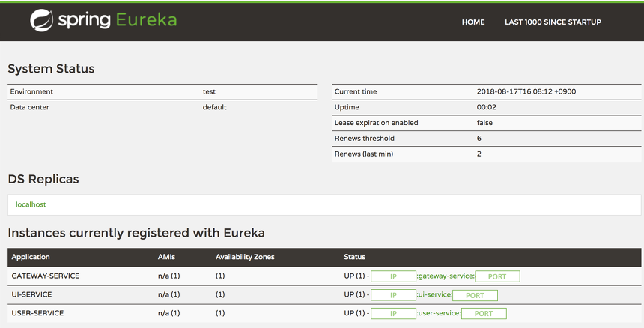
Task: Click the Environment label
Action: coord(31,91)
